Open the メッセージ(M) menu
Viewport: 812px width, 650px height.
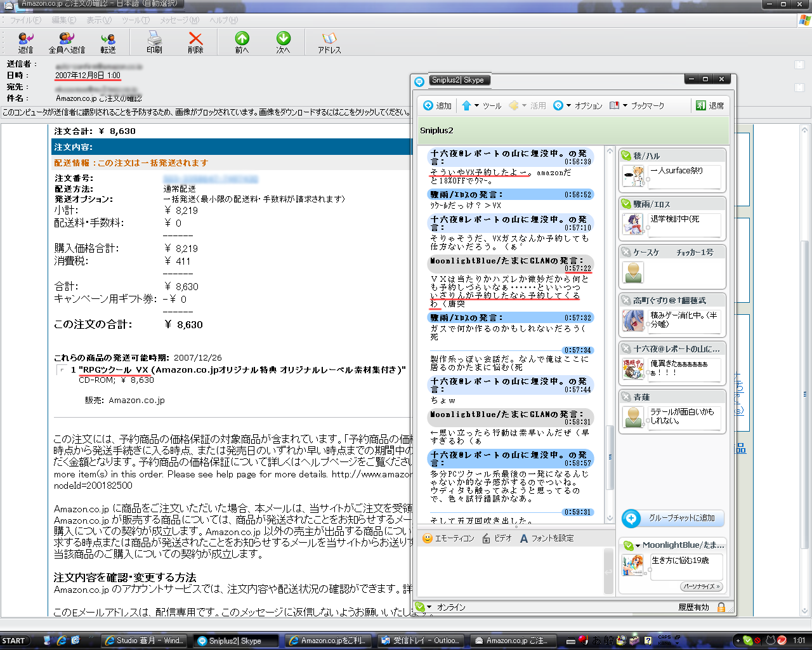click(x=180, y=20)
